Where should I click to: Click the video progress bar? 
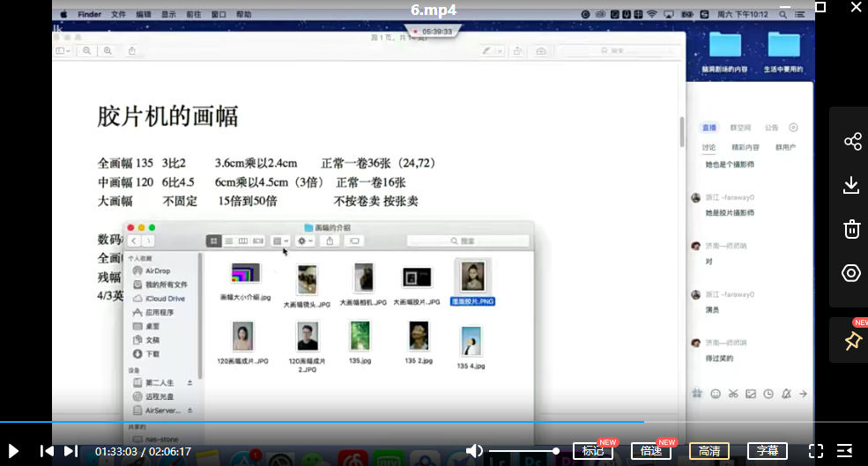pos(352,422)
